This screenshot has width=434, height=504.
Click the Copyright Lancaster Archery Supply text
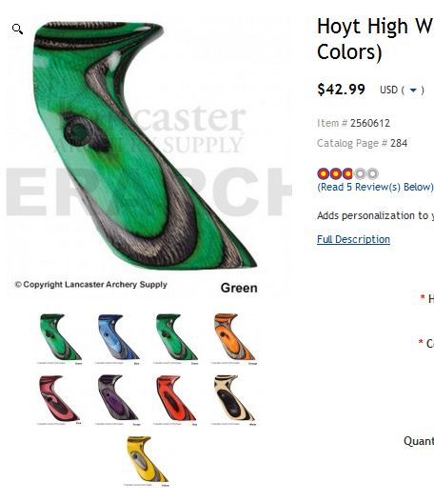pyautogui.click(x=91, y=285)
